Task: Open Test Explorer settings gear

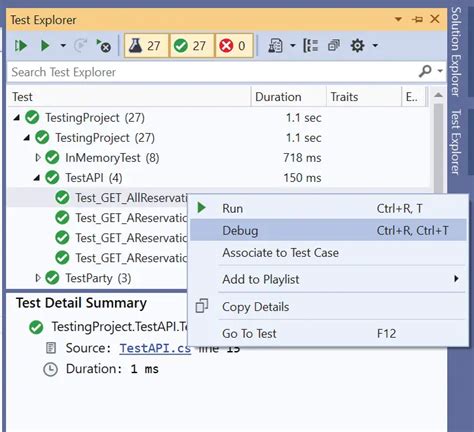Action: [357, 46]
